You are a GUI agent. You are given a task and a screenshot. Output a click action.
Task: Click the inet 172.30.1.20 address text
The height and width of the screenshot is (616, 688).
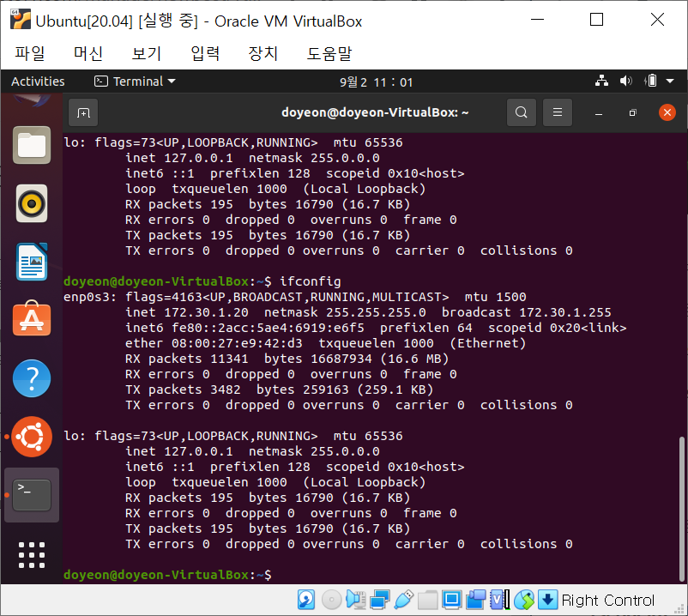point(187,312)
